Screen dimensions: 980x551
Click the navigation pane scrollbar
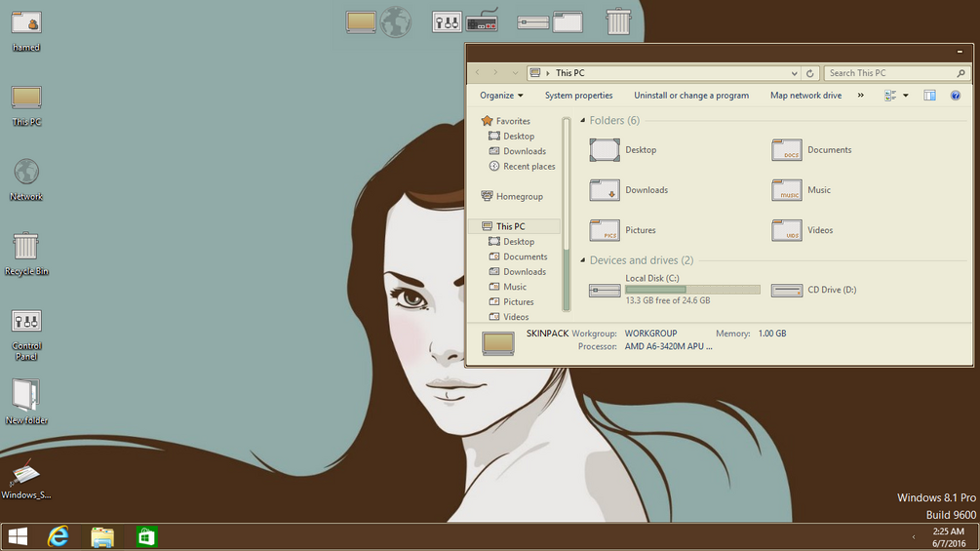point(567,214)
